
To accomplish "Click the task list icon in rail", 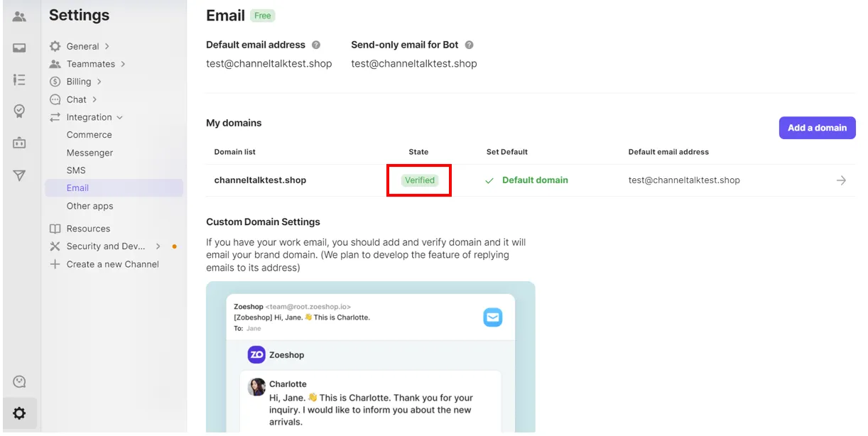I will point(19,80).
